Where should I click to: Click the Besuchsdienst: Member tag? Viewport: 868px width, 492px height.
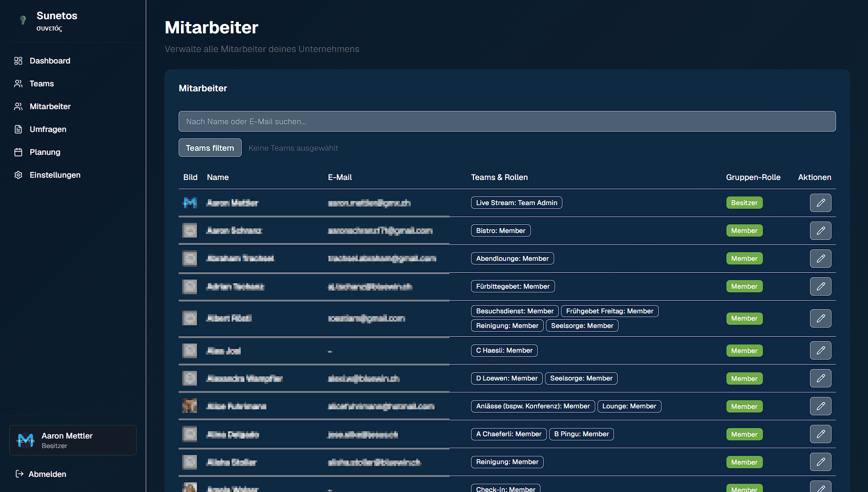click(x=515, y=311)
